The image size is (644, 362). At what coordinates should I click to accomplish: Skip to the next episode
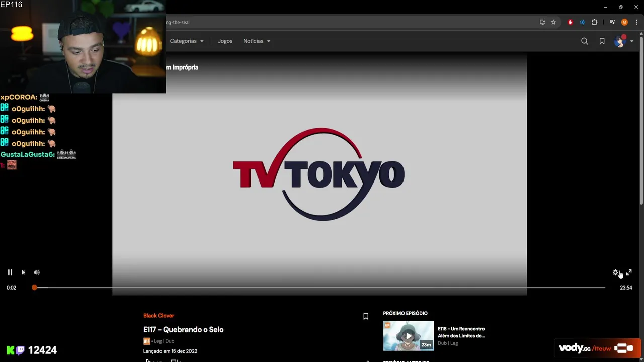pos(23,272)
